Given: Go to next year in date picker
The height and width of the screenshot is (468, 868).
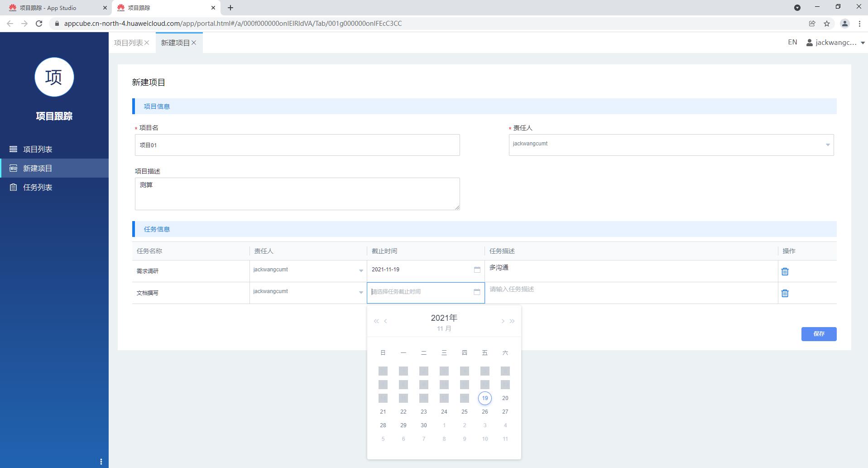Looking at the screenshot, I should click(512, 321).
